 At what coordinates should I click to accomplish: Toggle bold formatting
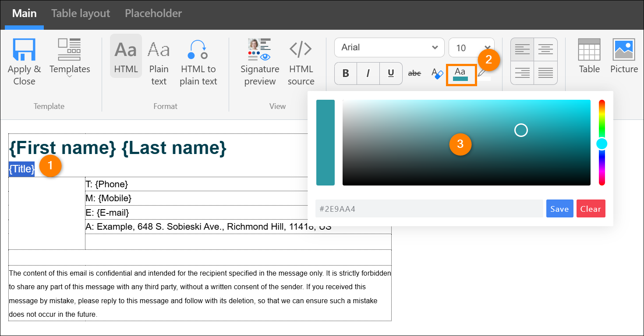coord(346,73)
